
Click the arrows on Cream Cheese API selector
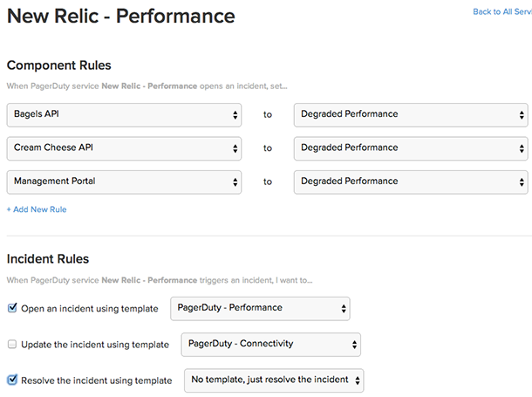235,148
